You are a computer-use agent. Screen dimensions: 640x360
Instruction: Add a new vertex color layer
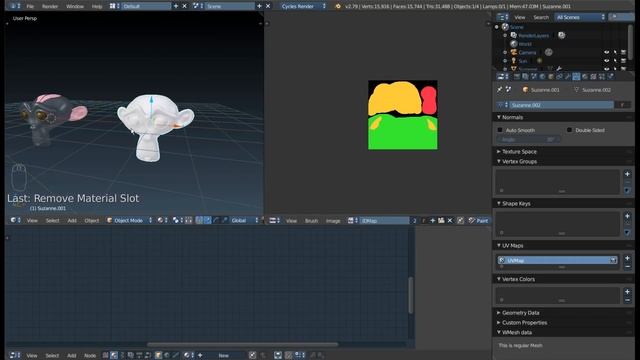click(x=627, y=291)
